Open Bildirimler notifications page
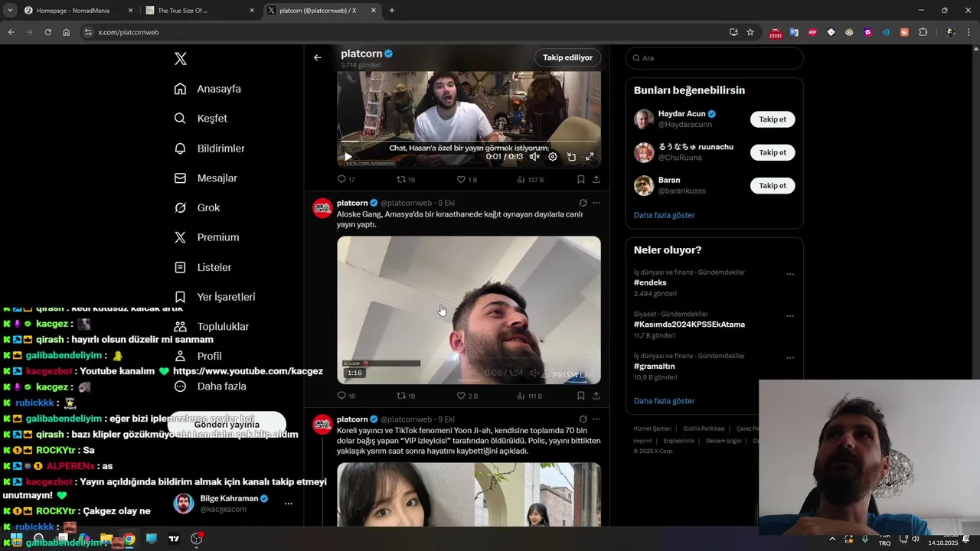 (x=209, y=148)
